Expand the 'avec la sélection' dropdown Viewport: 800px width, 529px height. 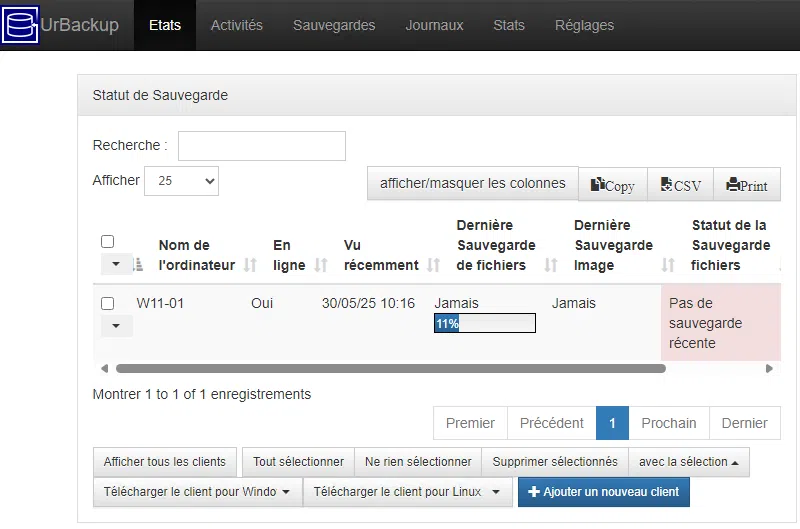(689, 462)
